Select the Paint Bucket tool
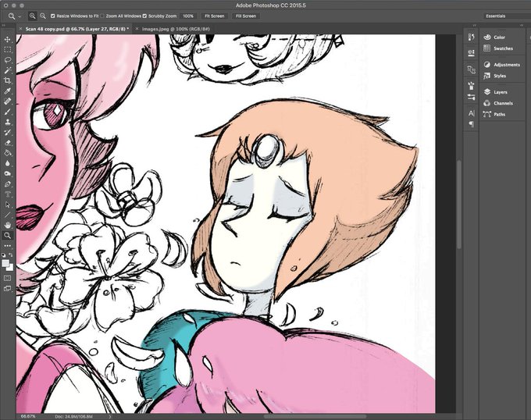Image resolution: width=531 pixels, height=420 pixels. coord(8,153)
